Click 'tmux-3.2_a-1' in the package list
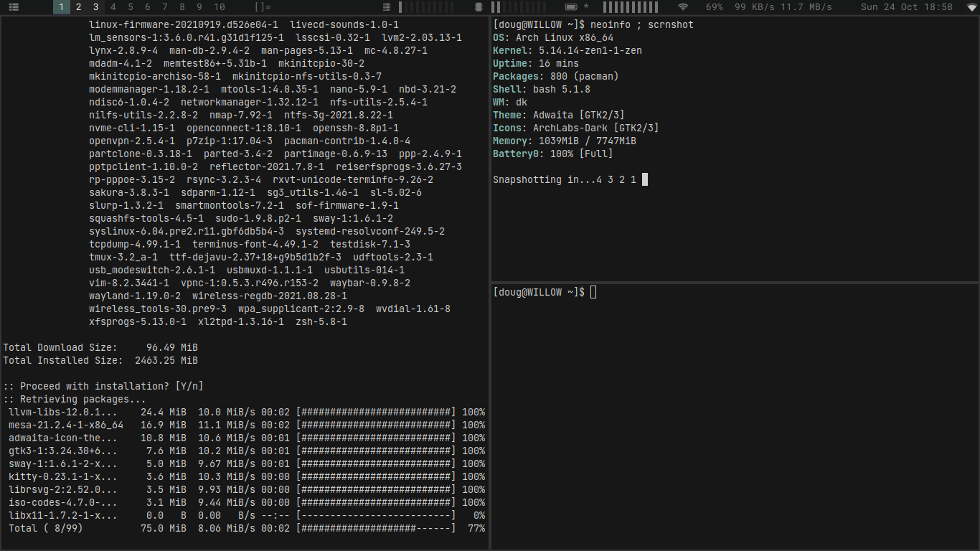Image resolution: width=980 pixels, height=551 pixels. (123, 258)
